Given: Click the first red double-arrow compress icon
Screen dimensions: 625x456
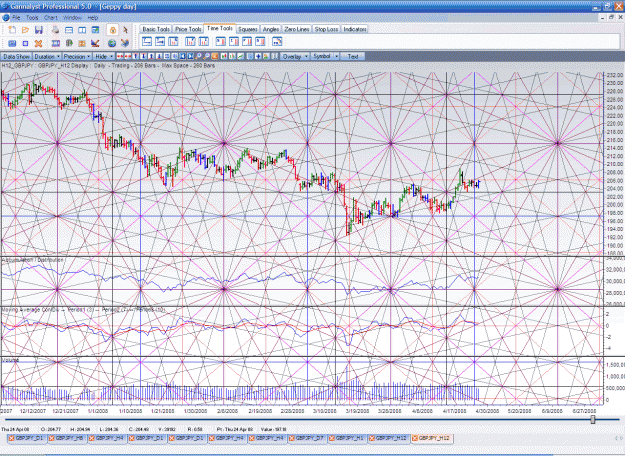Looking at the screenshot, I should tap(120, 57).
